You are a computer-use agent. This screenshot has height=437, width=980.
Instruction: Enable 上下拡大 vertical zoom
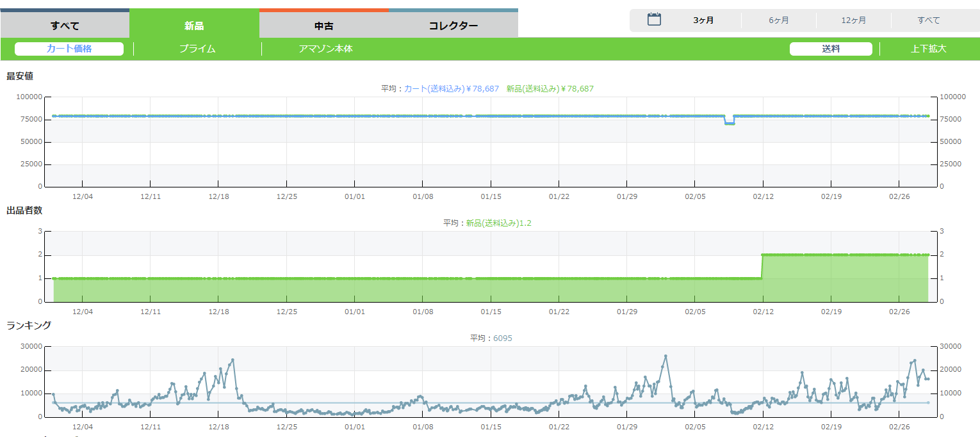click(x=928, y=49)
